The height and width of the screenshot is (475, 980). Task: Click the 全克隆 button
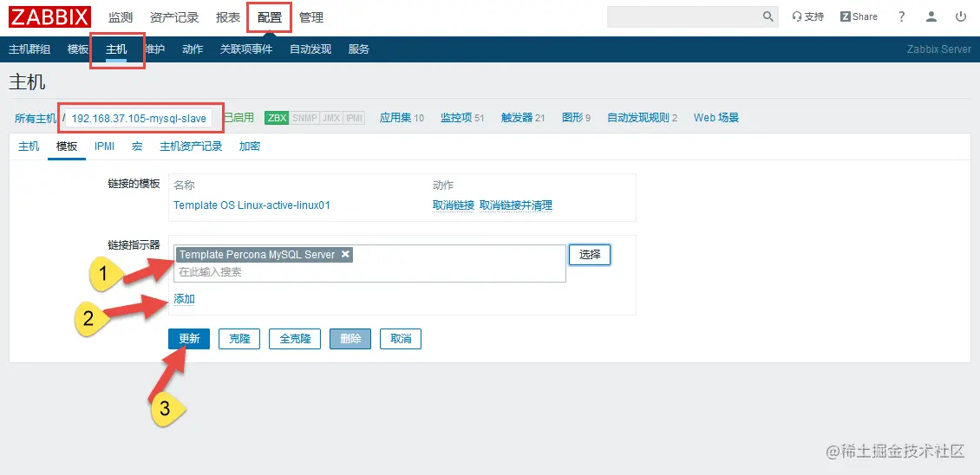point(295,339)
